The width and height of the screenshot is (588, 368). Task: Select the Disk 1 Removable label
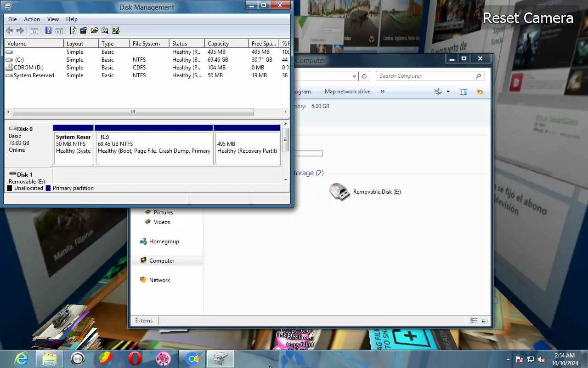coord(28,177)
